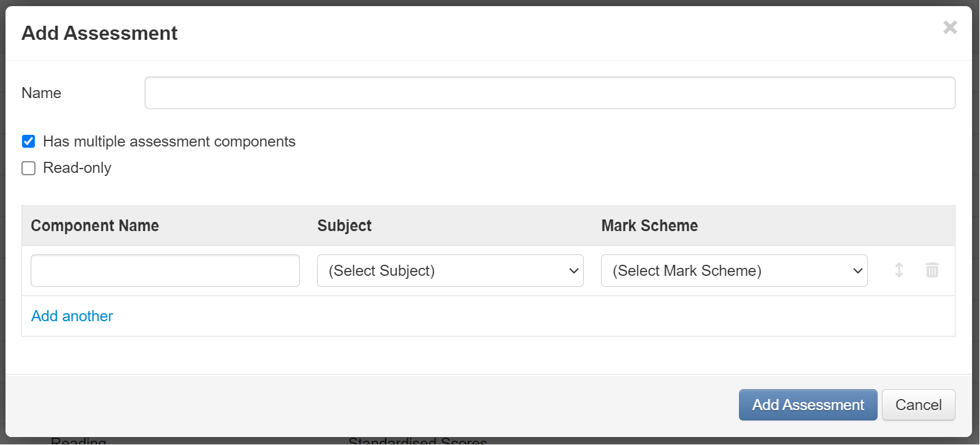
Task: Click the Subject column header
Action: point(344,226)
